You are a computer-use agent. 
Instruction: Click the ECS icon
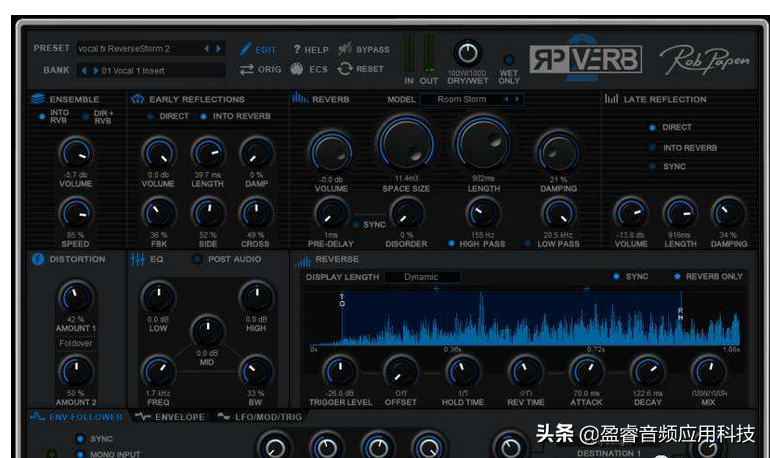(x=297, y=70)
